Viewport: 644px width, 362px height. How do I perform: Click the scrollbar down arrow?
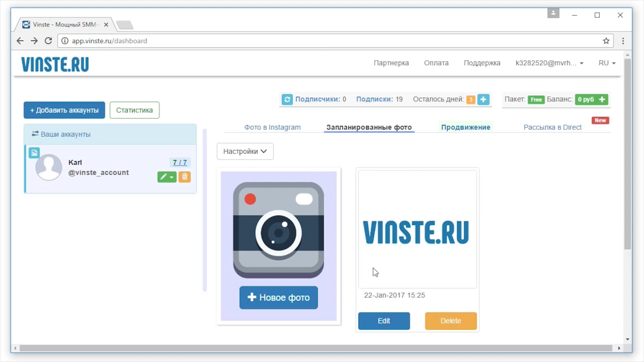coord(627,339)
